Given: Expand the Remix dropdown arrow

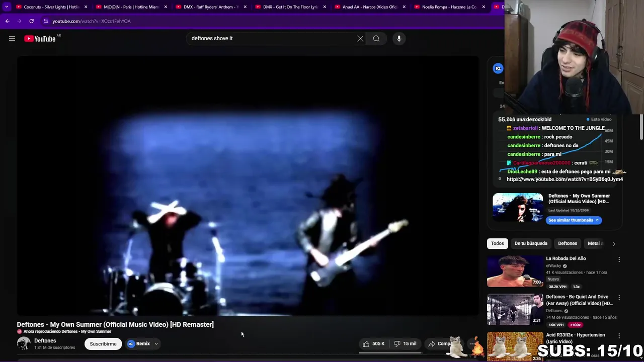Looking at the screenshot, I should (156, 344).
